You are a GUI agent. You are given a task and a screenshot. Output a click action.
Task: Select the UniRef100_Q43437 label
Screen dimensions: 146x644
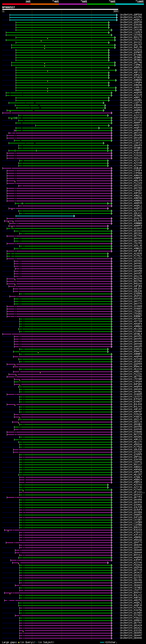coord(131,573)
